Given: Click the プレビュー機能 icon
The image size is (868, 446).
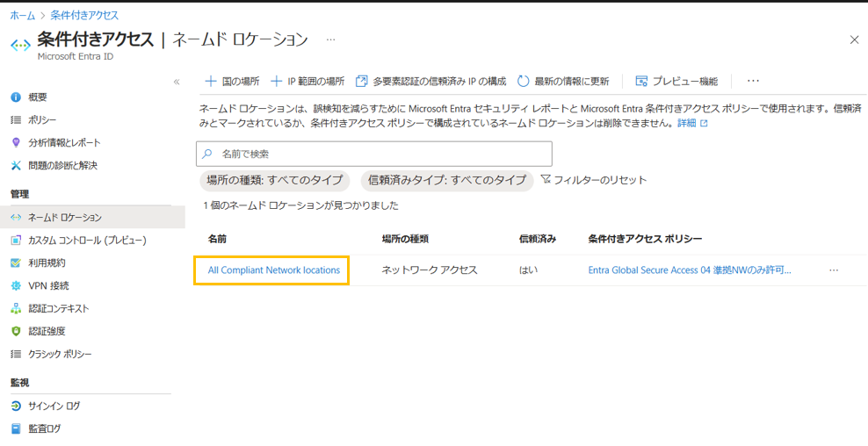Looking at the screenshot, I should (641, 82).
